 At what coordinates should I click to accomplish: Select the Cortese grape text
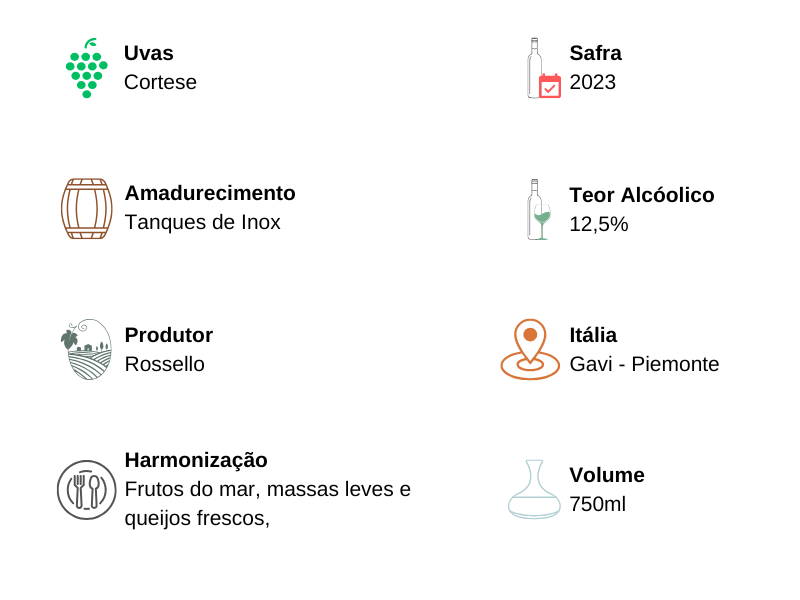(x=160, y=82)
